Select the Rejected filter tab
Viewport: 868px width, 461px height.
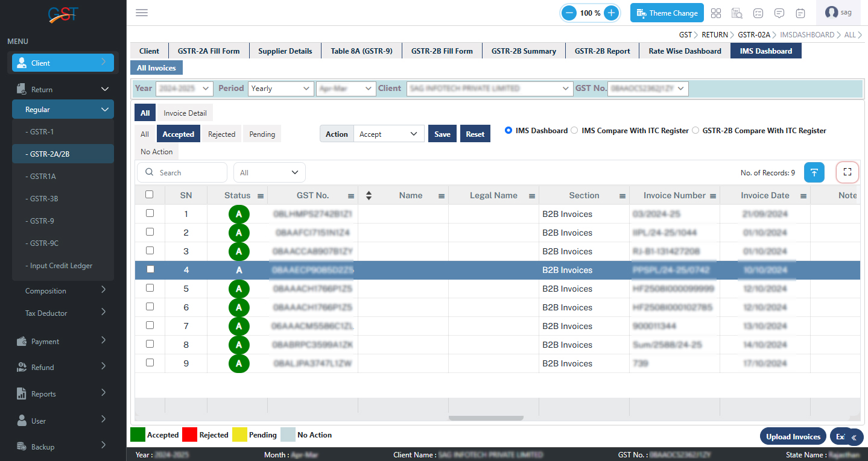tap(221, 134)
